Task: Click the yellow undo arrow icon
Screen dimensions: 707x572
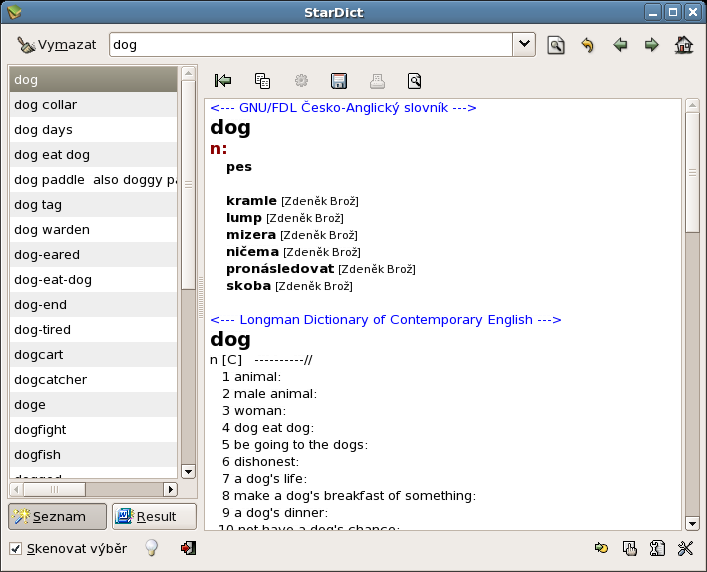Action: coord(587,45)
